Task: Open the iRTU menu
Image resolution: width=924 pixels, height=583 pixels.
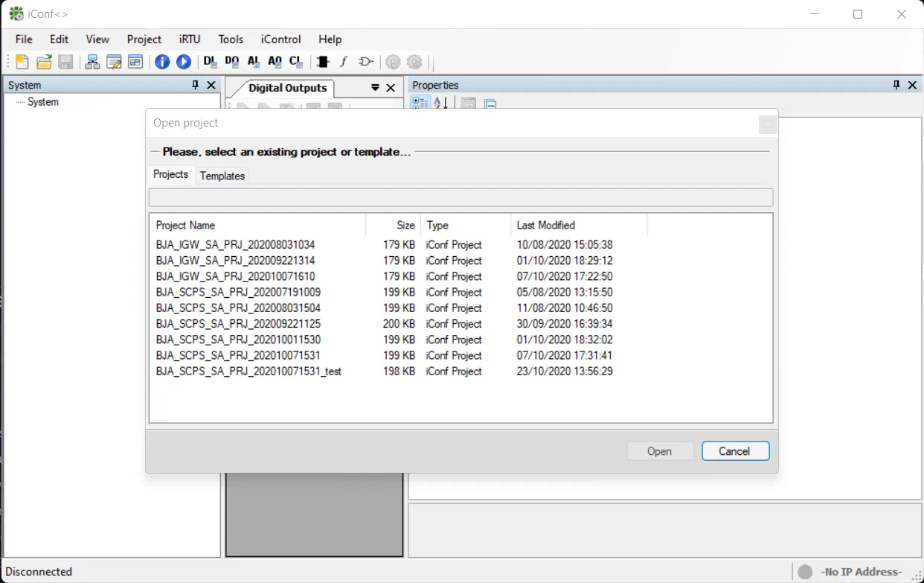Action: pyautogui.click(x=190, y=39)
